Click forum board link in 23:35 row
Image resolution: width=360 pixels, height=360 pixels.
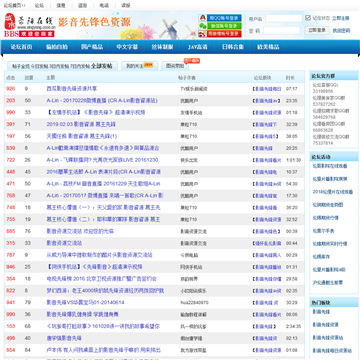(x=266, y=101)
